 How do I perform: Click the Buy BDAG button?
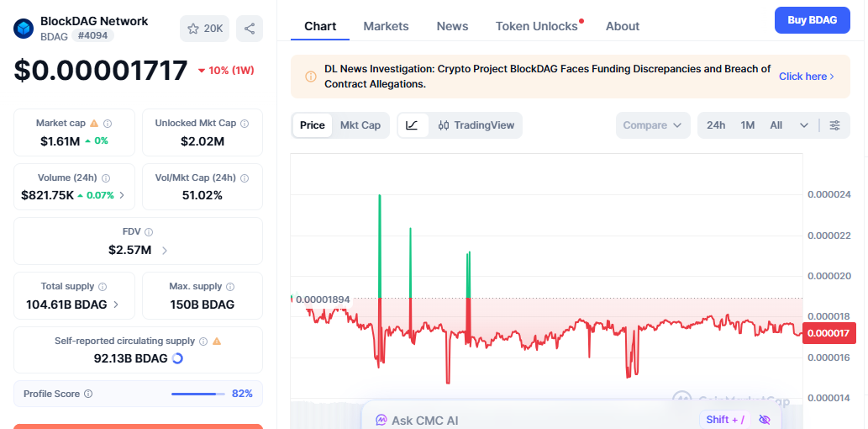click(812, 20)
